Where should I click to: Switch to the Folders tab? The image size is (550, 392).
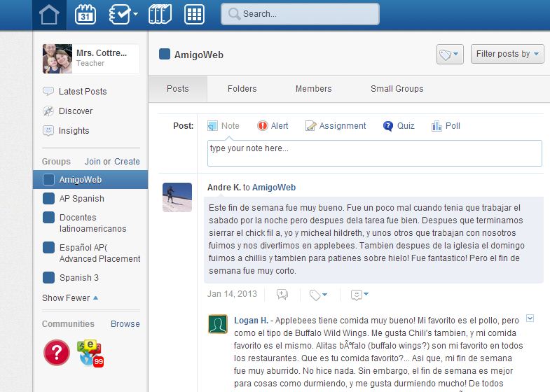(x=242, y=89)
